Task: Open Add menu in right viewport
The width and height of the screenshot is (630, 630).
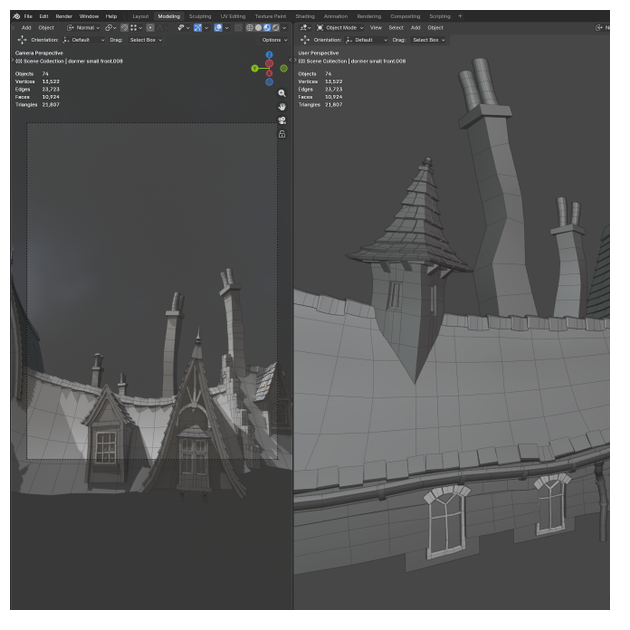Action: [x=415, y=28]
